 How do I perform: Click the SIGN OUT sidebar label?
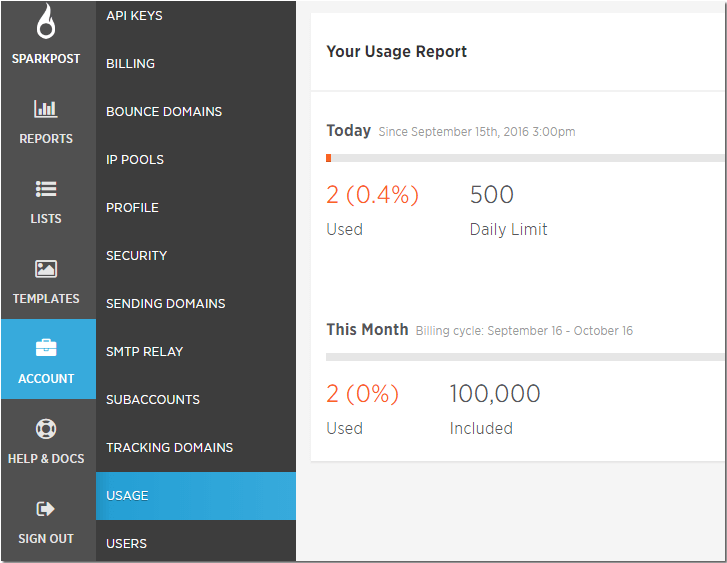(x=46, y=538)
